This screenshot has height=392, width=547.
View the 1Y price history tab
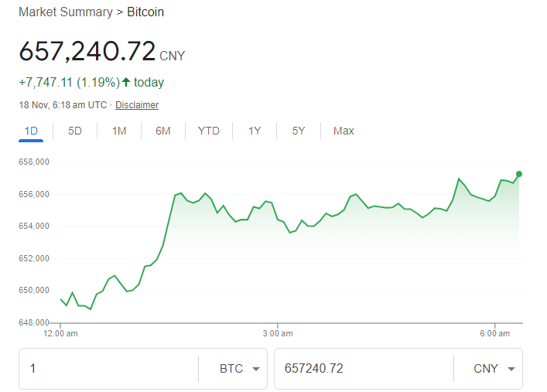tap(255, 131)
